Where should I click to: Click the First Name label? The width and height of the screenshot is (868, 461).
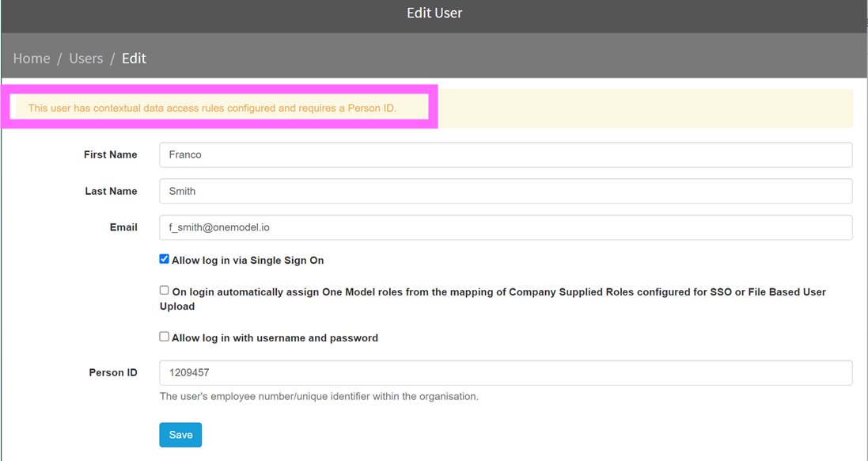[110, 154]
